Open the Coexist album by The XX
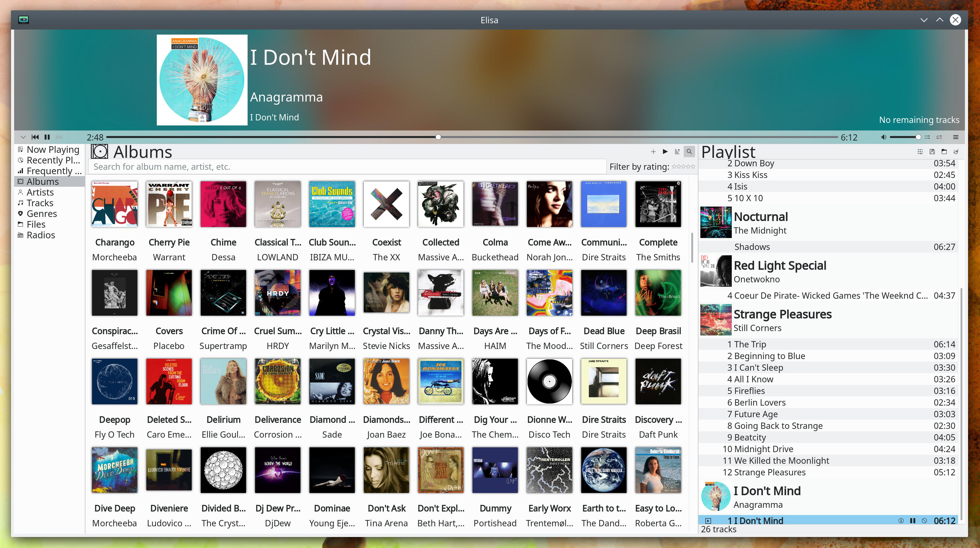 tap(386, 204)
